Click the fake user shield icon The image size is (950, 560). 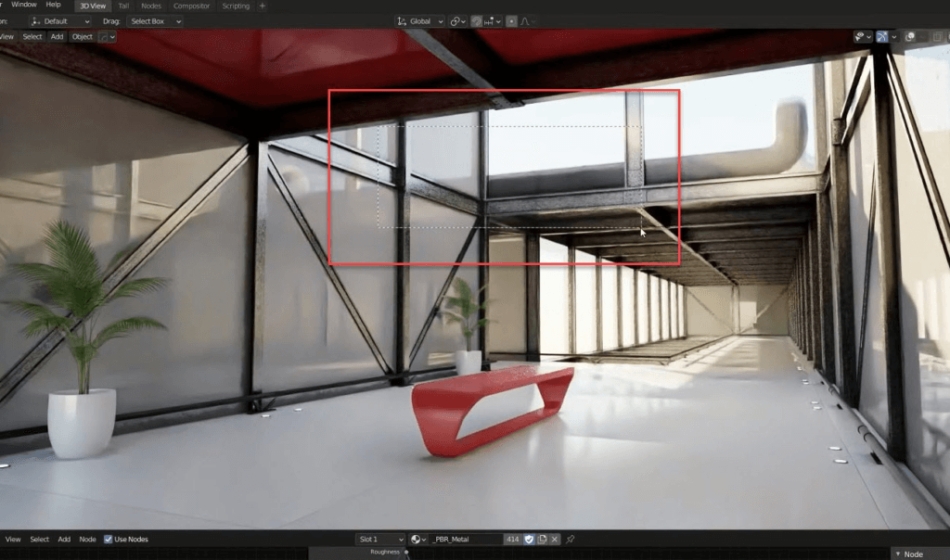[529, 539]
